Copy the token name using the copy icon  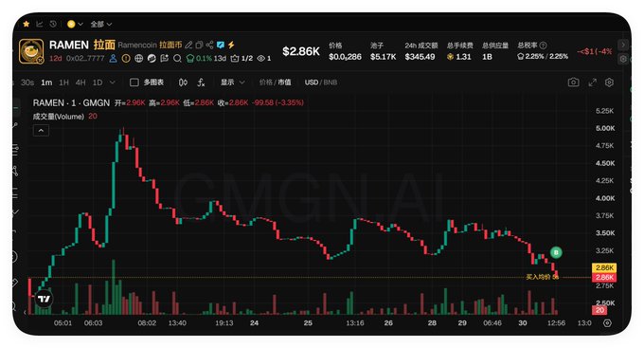pyautogui.click(x=199, y=45)
